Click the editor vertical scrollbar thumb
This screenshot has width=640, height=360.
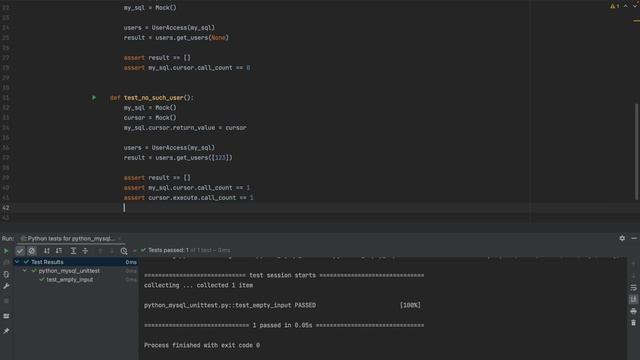(x=636, y=152)
